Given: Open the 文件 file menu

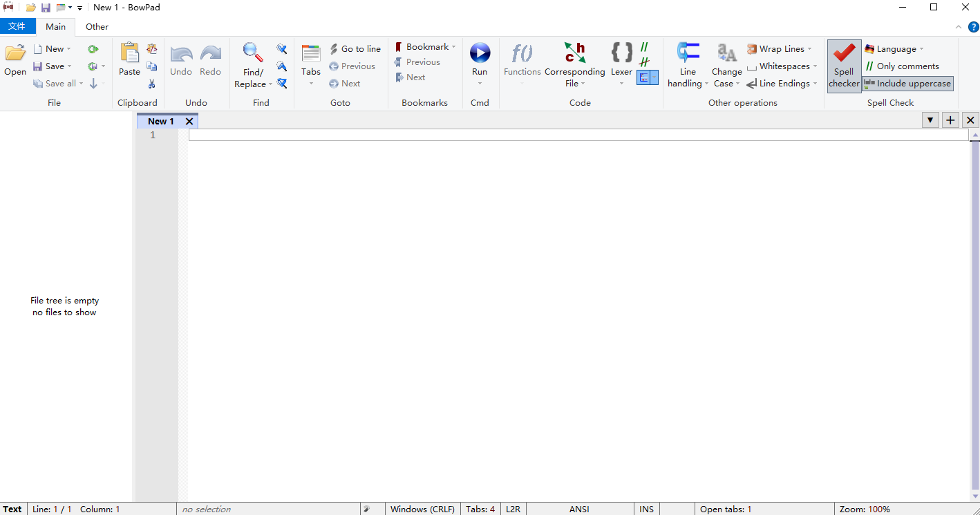Looking at the screenshot, I should point(17,27).
